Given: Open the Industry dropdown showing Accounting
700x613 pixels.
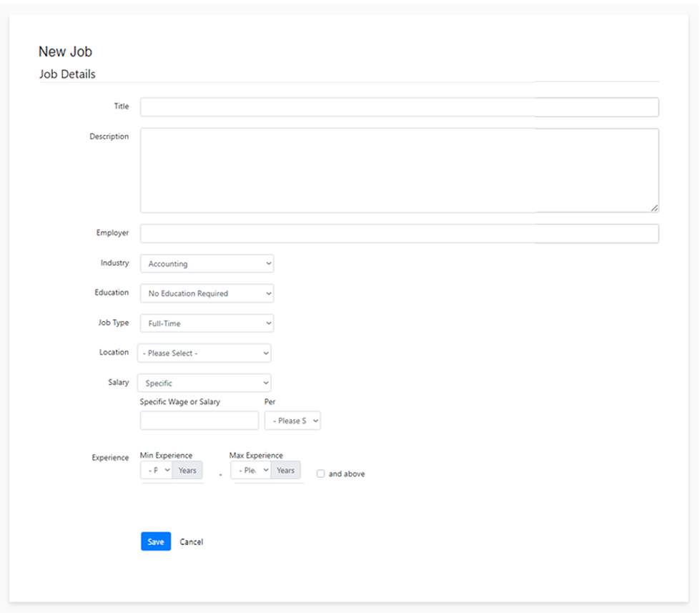Looking at the screenshot, I should [x=207, y=264].
